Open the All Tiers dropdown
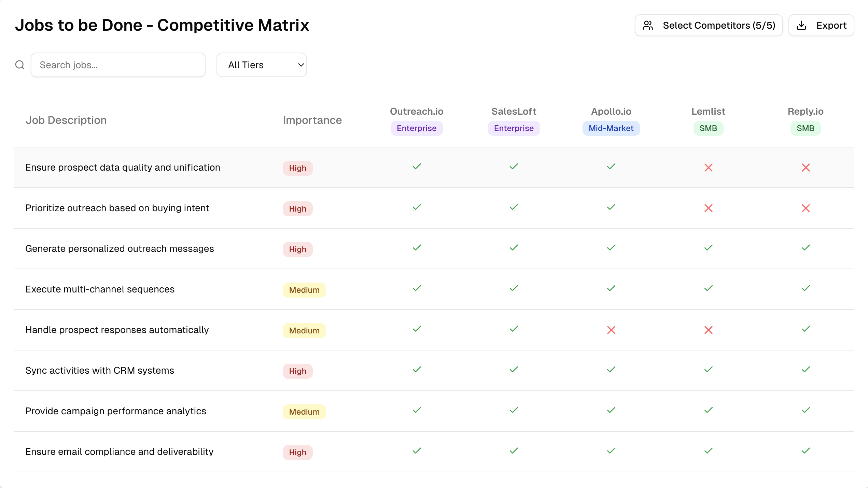 click(x=261, y=65)
